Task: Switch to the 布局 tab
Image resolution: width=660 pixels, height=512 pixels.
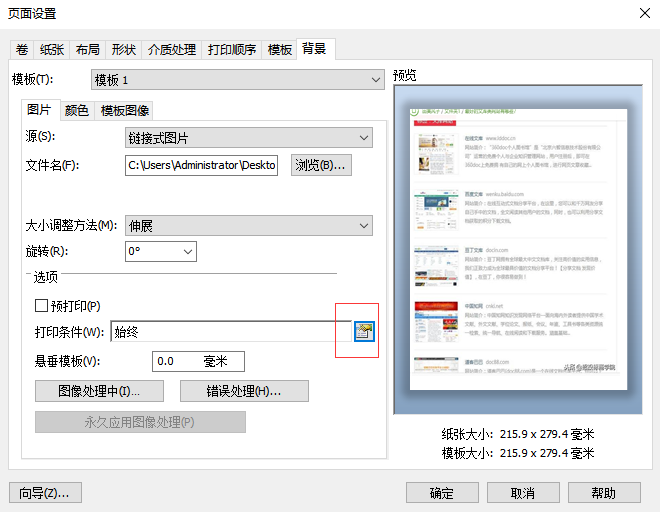Action: point(87,49)
